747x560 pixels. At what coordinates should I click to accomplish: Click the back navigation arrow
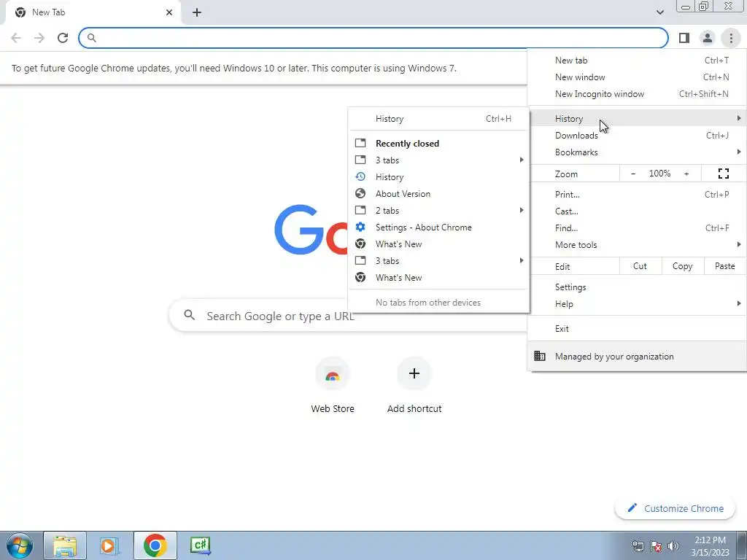coord(16,38)
